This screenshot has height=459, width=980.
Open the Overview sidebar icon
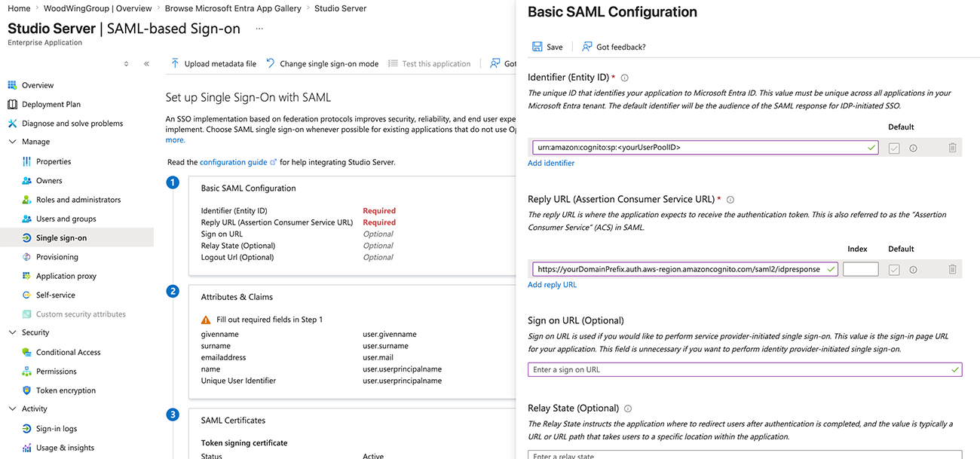click(x=12, y=85)
